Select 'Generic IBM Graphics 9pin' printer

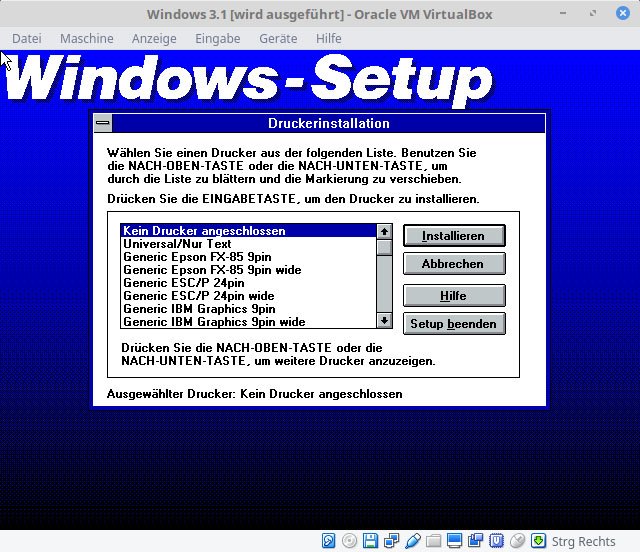(x=249, y=309)
